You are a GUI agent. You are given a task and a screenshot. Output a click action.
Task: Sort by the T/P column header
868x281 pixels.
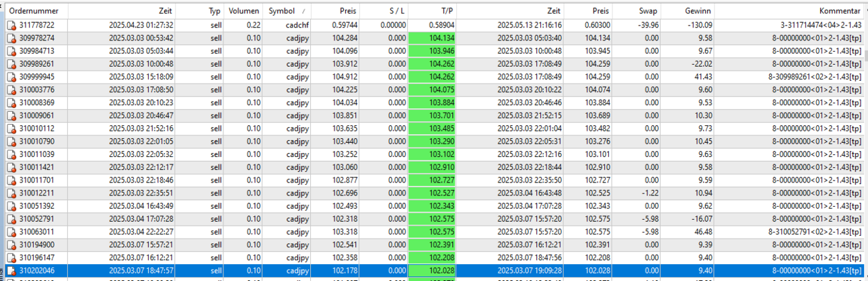(433, 11)
